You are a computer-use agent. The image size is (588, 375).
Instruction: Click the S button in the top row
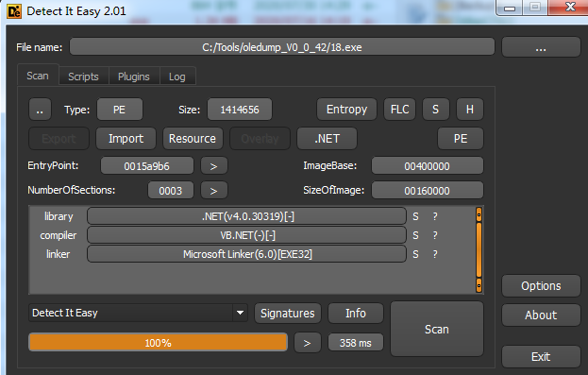435,110
